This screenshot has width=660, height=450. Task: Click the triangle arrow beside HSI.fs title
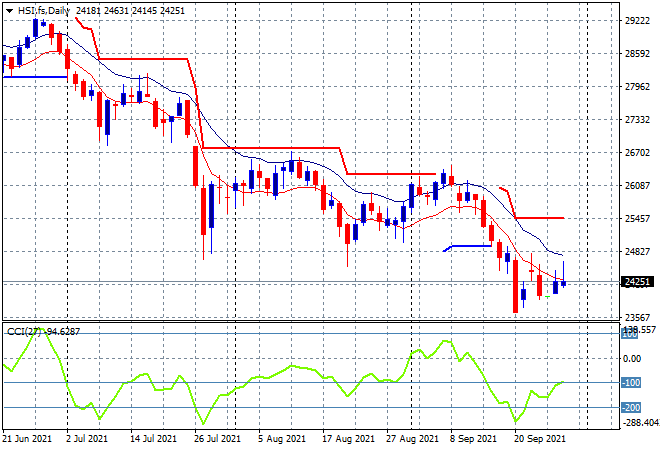[x=9, y=11]
